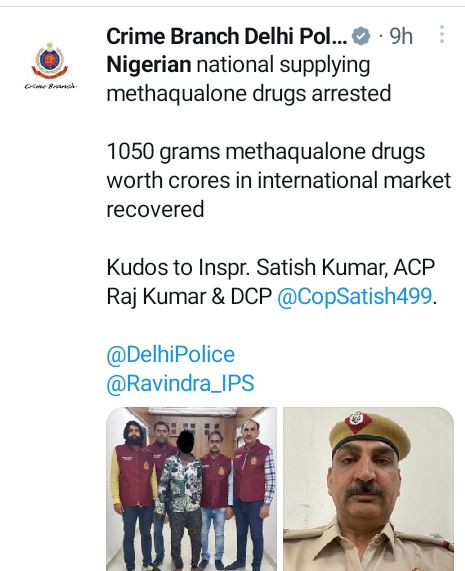
Task: Click the bold Nigerian keyword
Action: click(149, 64)
